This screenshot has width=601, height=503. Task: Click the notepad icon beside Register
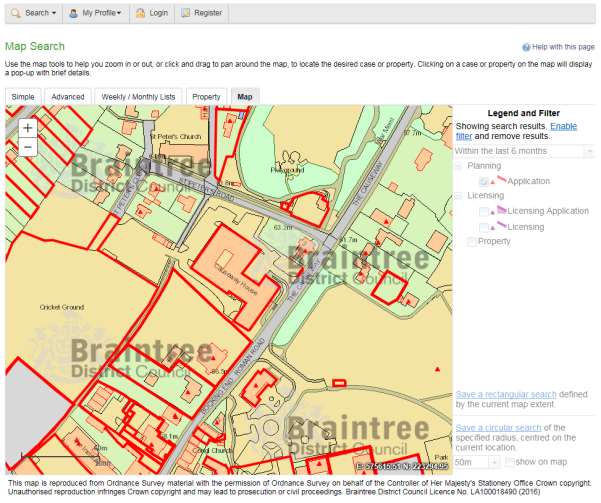[186, 13]
